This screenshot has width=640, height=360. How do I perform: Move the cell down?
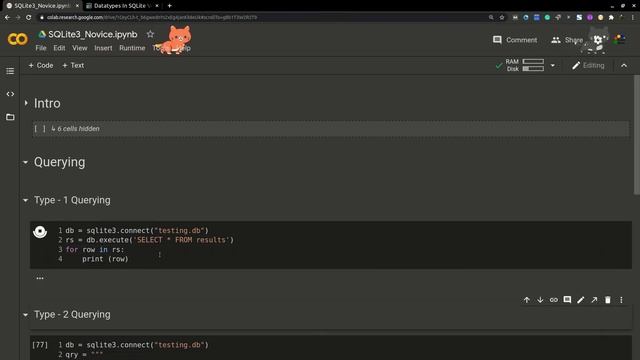[x=540, y=300]
